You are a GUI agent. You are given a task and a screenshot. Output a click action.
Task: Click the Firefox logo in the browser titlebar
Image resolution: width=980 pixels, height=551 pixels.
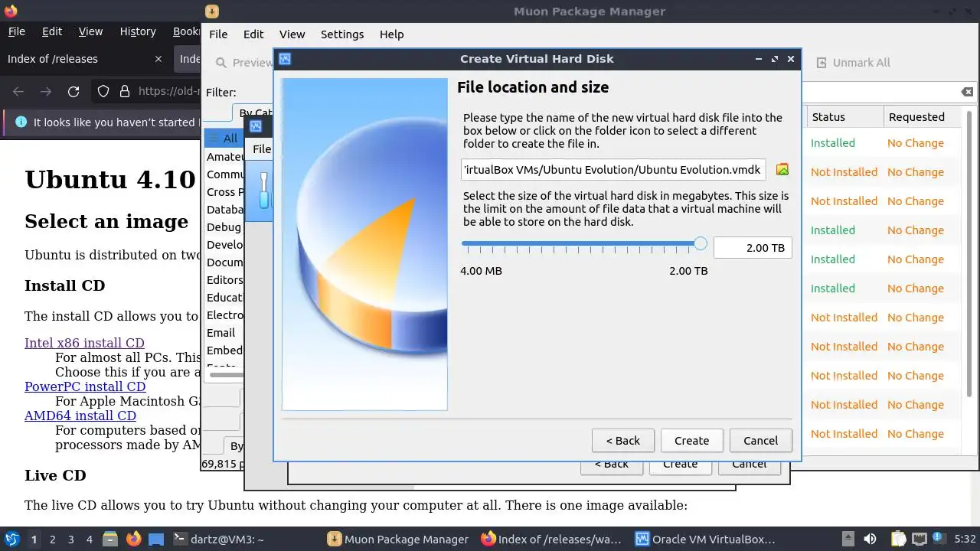[x=11, y=11]
